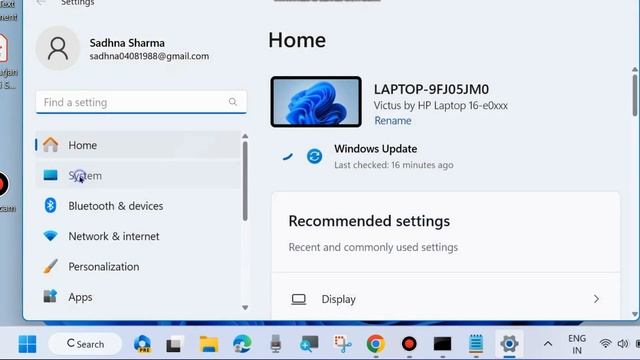The width and height of the screenshot is (640, 360).
Task: Open Windows Update status
Action: click(376, 149)
